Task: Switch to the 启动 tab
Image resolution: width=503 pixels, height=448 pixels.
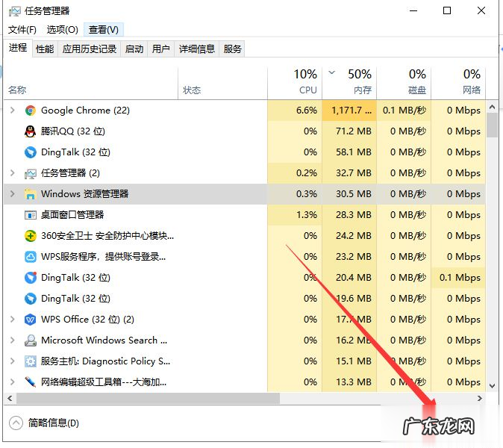Action: 134,49
